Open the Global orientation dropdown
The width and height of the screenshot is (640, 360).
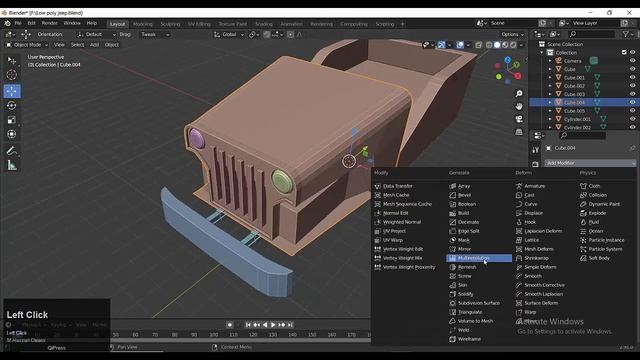229,35
